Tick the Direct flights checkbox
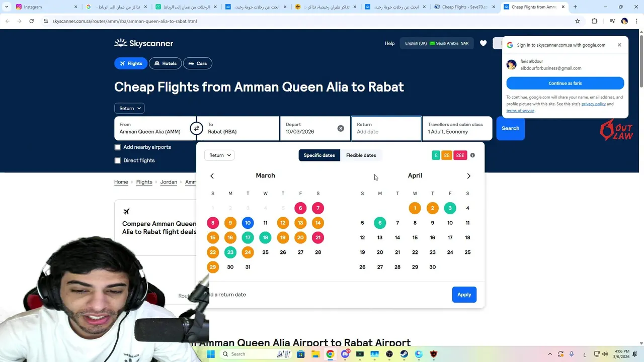Viewport: 644px width, 362px height. [118, 160]
